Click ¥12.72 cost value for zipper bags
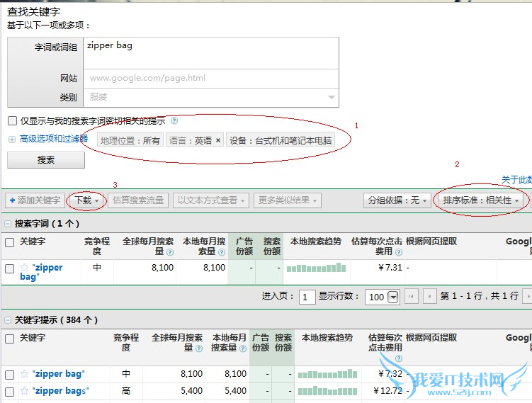 387,391
